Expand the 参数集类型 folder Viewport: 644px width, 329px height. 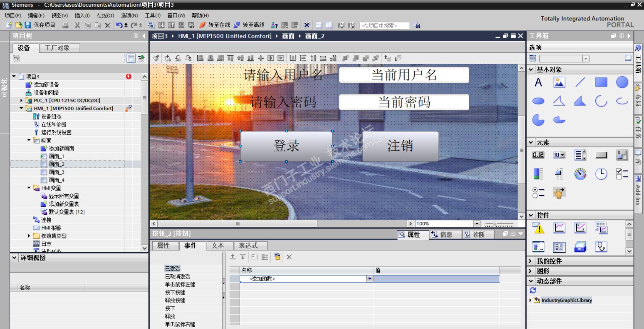pyautogui.click(x=29, y=236)
